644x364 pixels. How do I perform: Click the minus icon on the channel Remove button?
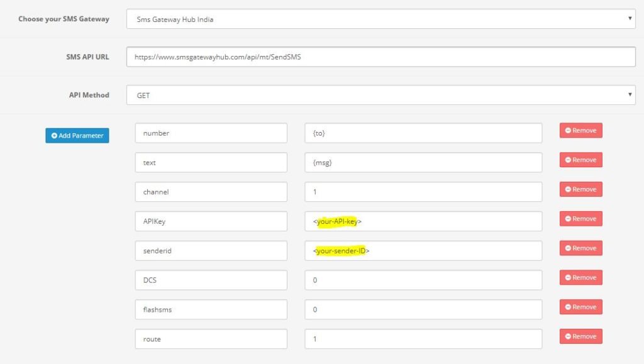(x=569, y=189)
